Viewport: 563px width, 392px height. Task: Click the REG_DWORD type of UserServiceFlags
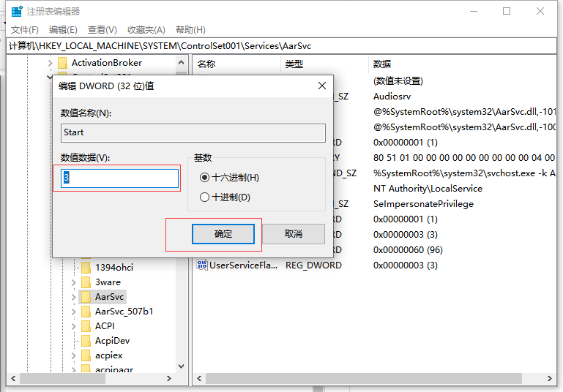tap(313, 265)
